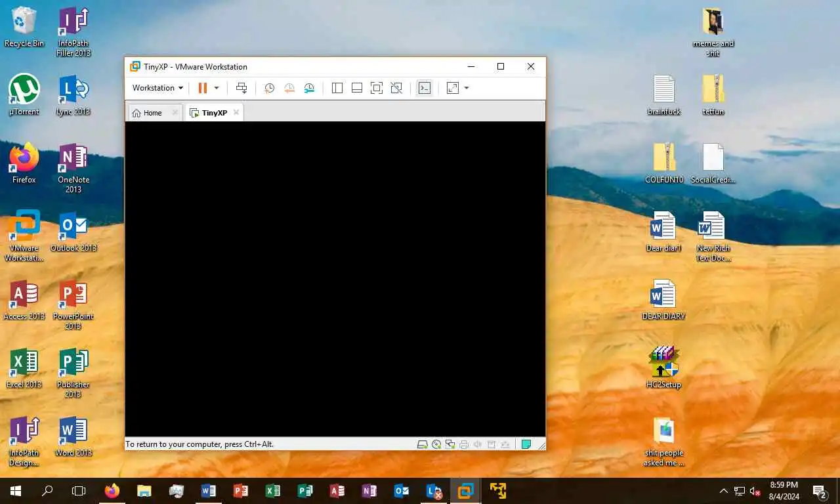Screen dimensions: 840x504
Task: Select the SocialCredi... file icon
Action: click(713, 163)
